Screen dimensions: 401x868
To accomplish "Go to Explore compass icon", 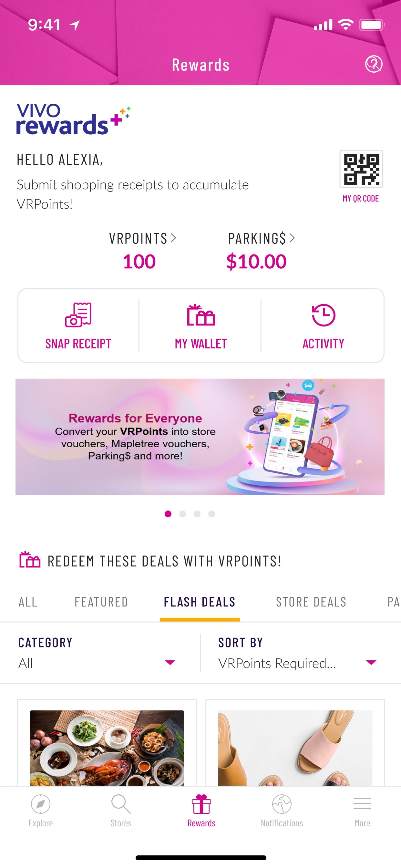I will coord(40,804).
